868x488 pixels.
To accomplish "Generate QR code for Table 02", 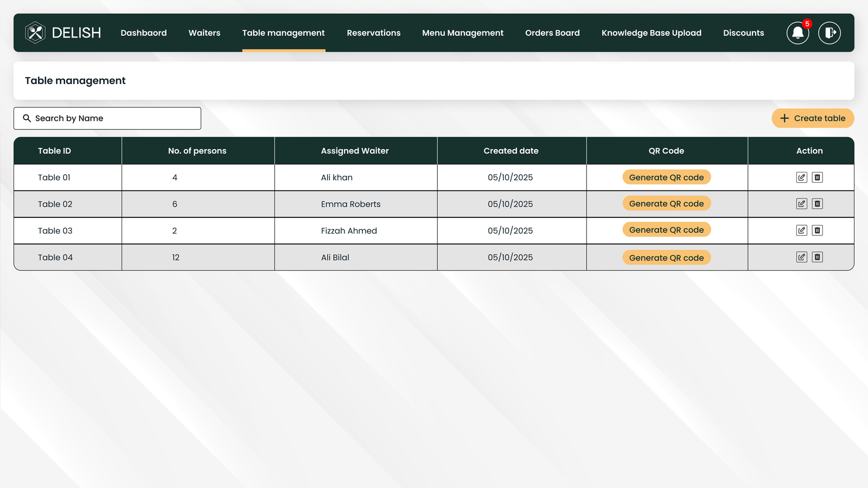I will click(x=666, y=203).
